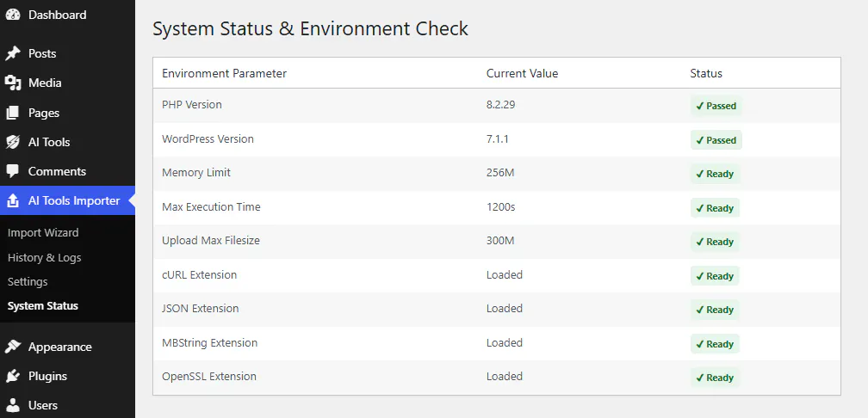This screenshot has height=418, width=868.
Task: Click the value 256M
Action: tap(500, 173)
